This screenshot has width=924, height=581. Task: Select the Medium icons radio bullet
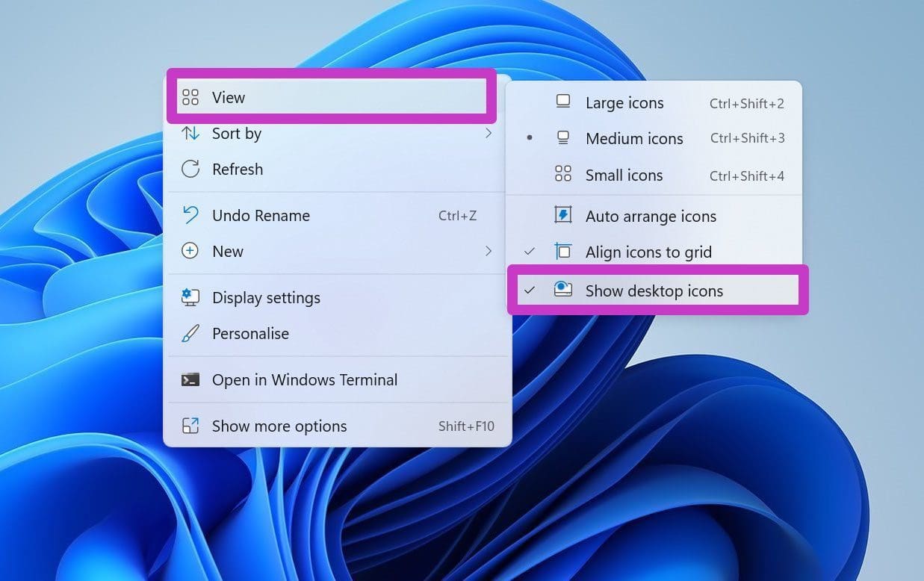click(x=530, y=138)
